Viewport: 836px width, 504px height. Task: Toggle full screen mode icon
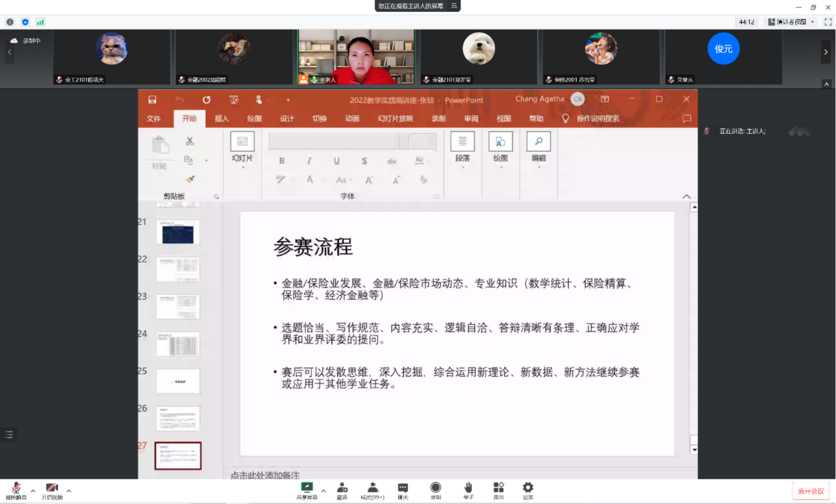coord(828,22)
